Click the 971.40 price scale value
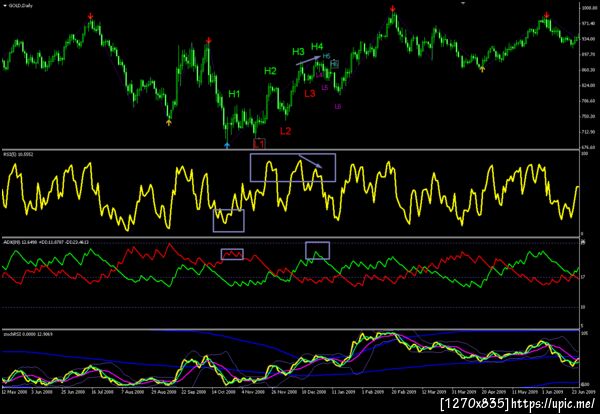The height and width of the screenshot is (414, 600). 588,24
